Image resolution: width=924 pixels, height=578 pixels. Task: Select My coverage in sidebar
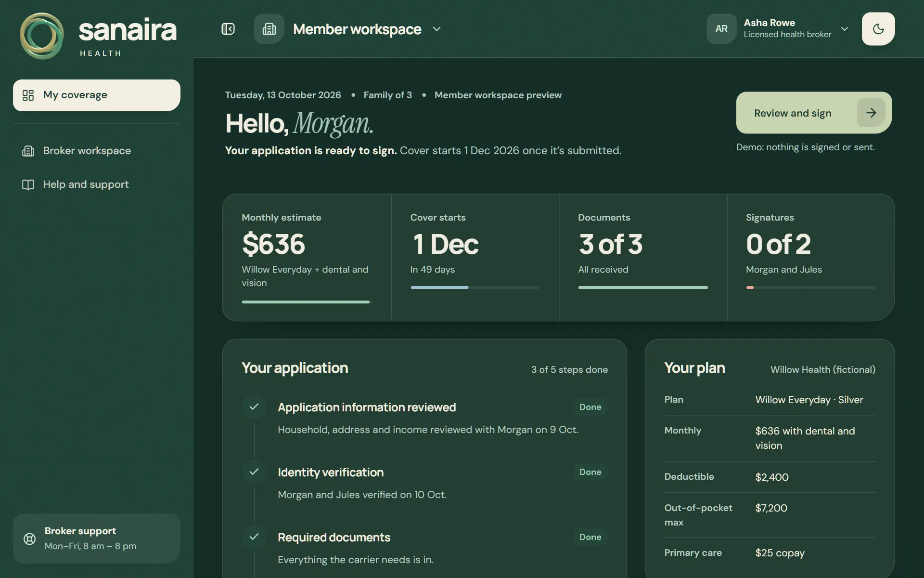97,95
